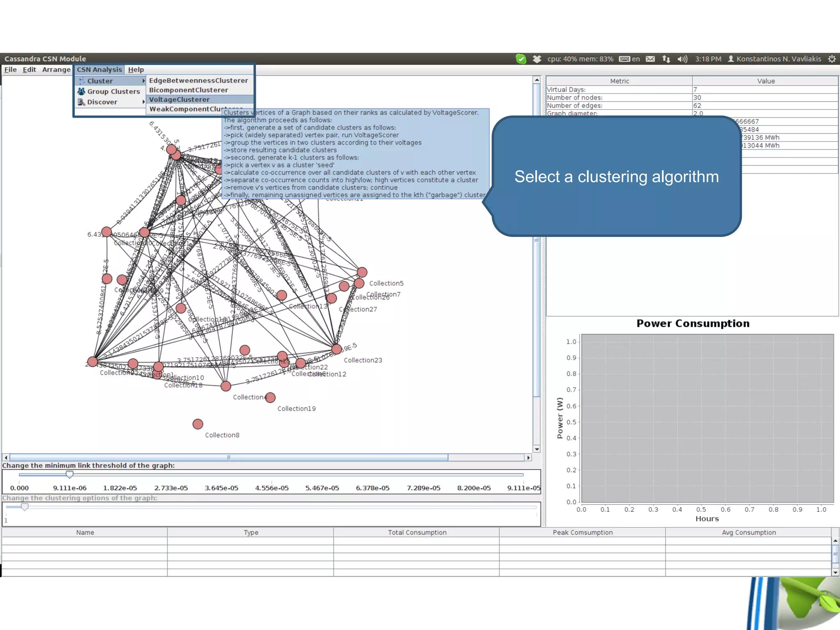Screen dimensions: 840x630
Task: Select the Virtual Days metric row
Action: pos(692,89)
